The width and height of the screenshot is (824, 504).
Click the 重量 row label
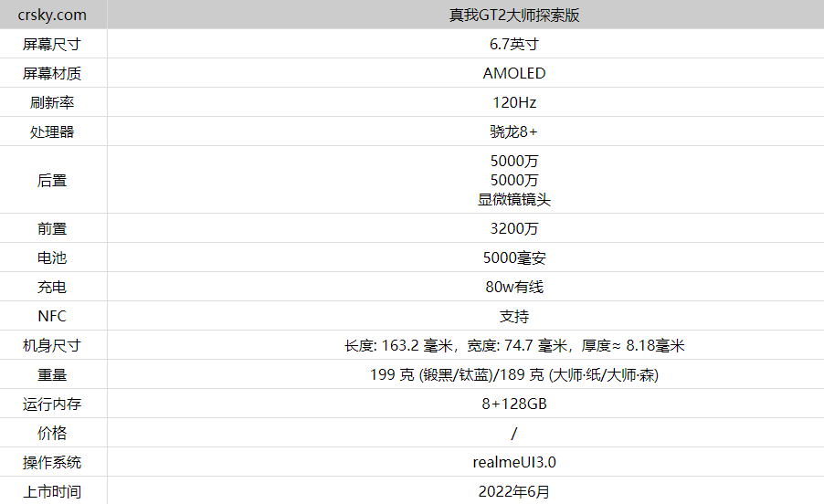(52, 375)
